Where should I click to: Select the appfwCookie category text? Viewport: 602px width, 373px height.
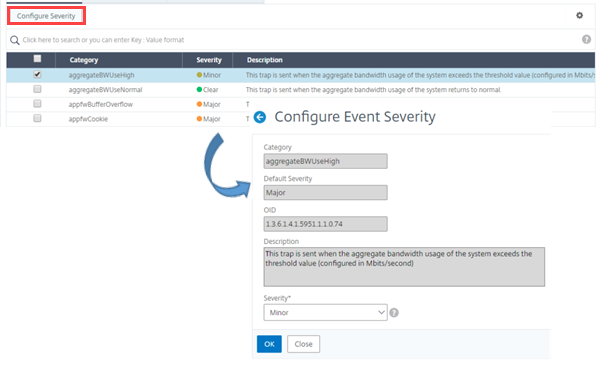pyautogui.click(x=88, y=119)
